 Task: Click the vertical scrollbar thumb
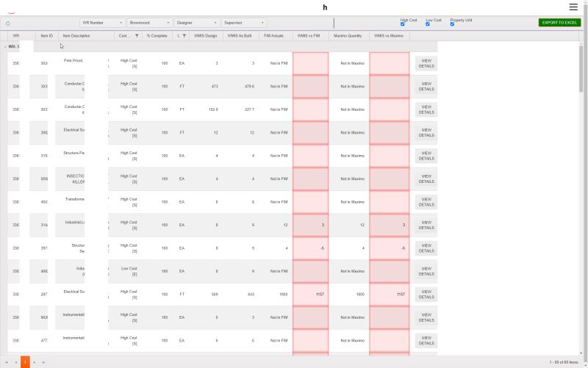click(x=581, y=69)
